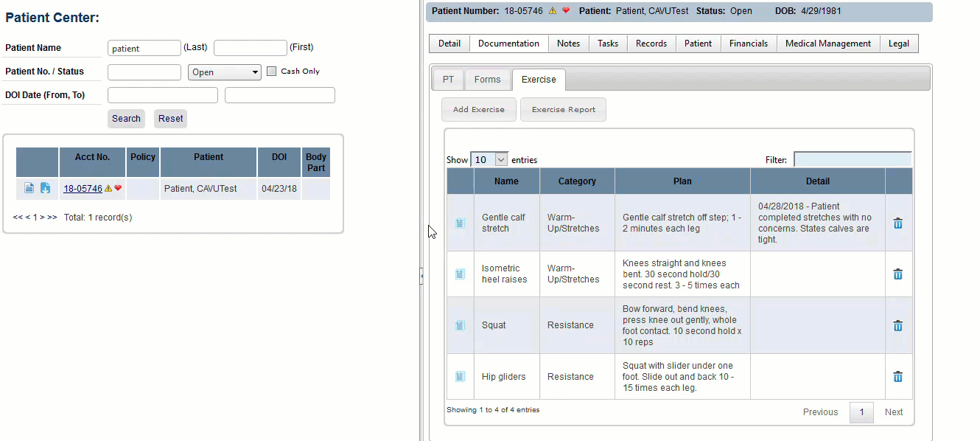Open account link 18-05746
This screenshot has width=980, height=441.
(x=83, y=189)
